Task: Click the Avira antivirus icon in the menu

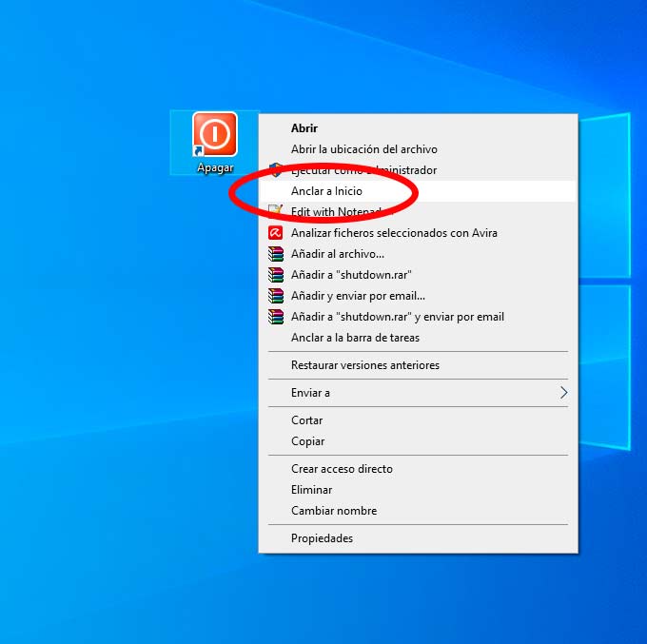Action: [x=276, y=233]
